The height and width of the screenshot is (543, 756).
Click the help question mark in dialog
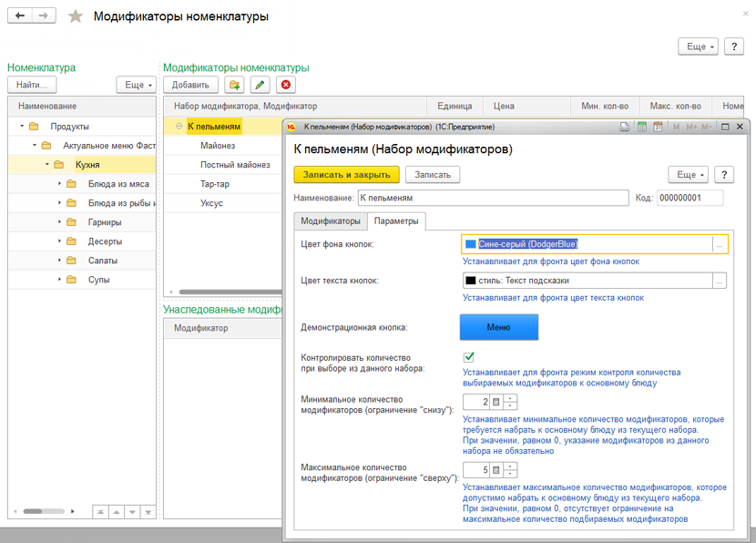tap(724, 174)
